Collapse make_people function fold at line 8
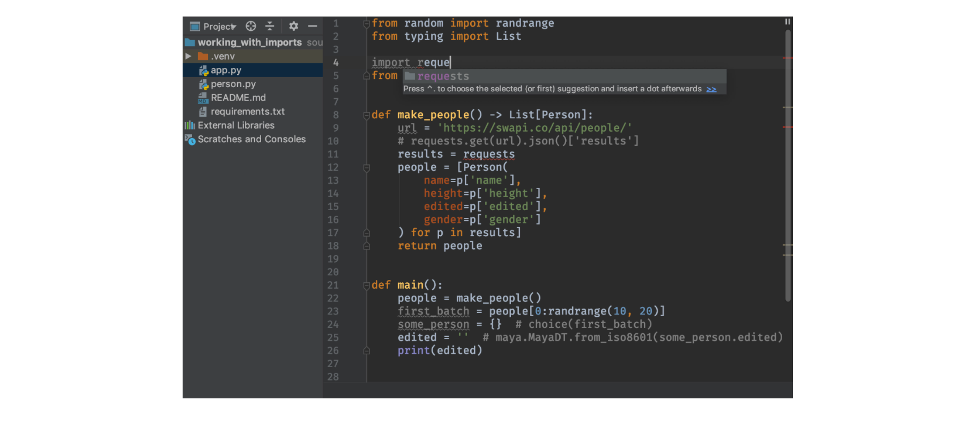Screen dimensions: 980x425 (x=367, y=115)
